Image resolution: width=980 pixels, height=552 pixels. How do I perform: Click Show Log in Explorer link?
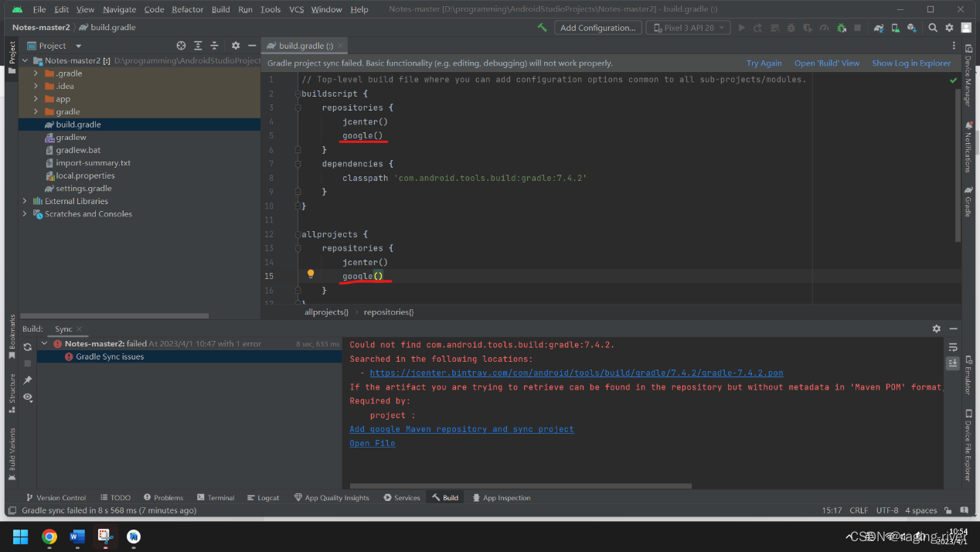click(x=911, y=63)
